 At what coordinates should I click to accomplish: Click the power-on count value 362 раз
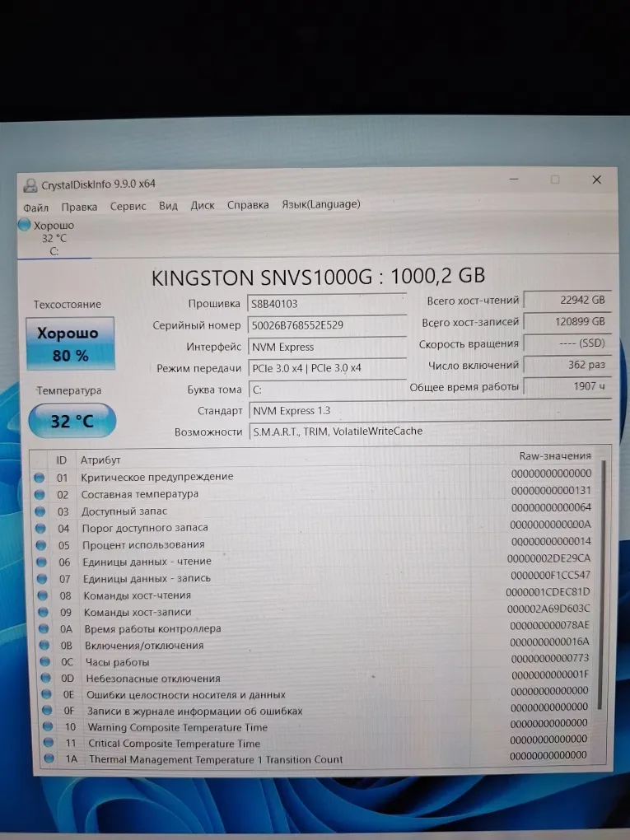[567, 365]
